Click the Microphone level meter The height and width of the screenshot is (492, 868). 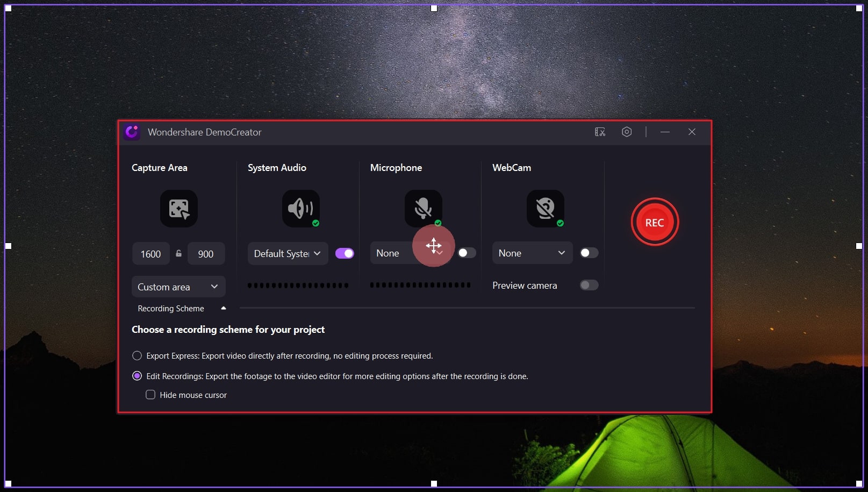point(420,285)
